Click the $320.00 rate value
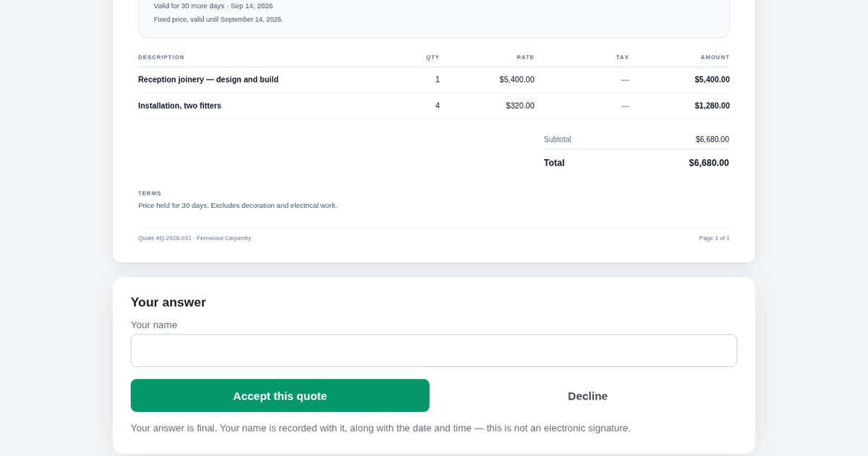The image size is (868, 456). point(520,106)
